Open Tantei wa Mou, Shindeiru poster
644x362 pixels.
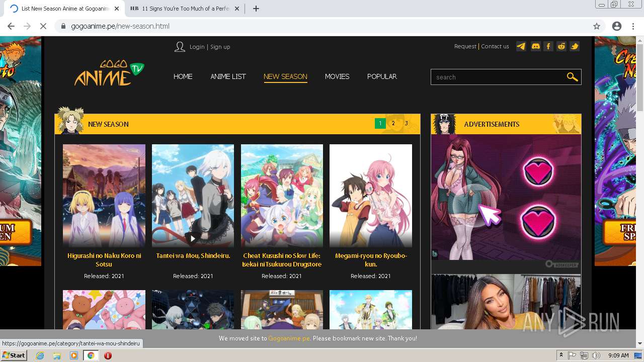(x=193, y=196)
